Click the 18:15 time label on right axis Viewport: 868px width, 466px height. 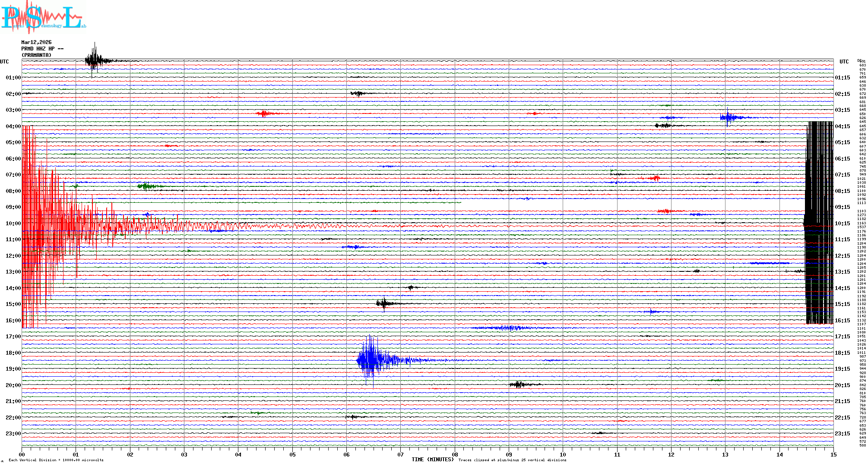(842, 353)
